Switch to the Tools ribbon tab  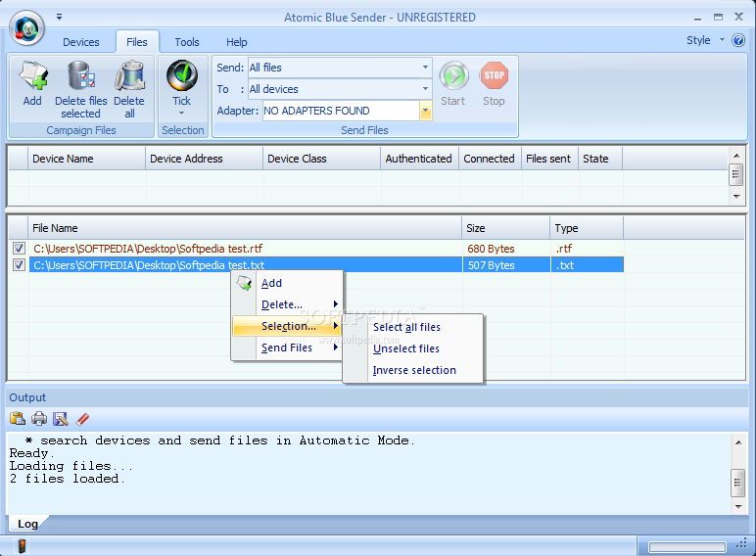click(x=187, y=42)
